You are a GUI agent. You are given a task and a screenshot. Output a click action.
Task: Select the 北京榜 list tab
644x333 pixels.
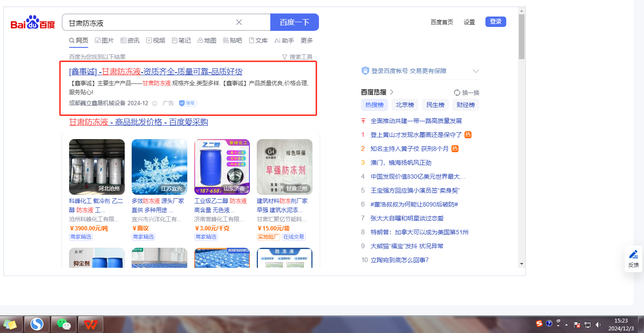coord(405,105)
